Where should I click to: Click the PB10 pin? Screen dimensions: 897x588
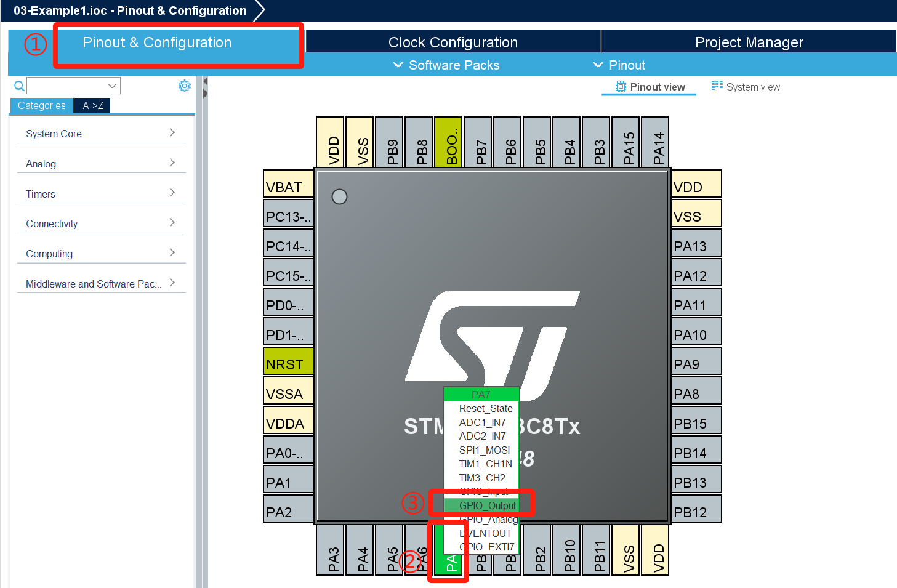pos(566,550)
